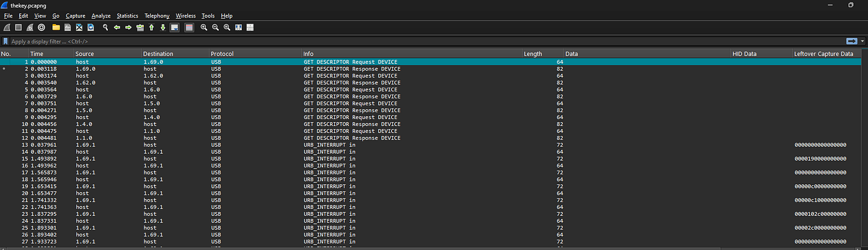Image resolution: width=868 pixels, height=250 pixels.
Task: Reload this capture file
Action: [91, 27]
